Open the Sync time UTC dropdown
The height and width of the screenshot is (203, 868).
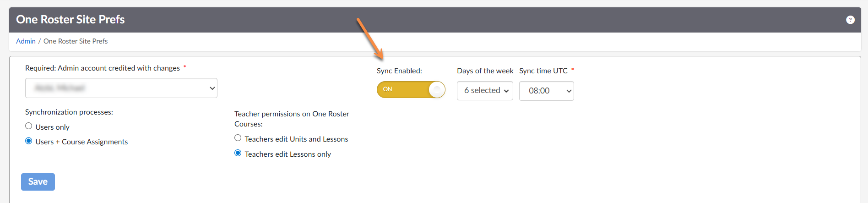(546, 91)
